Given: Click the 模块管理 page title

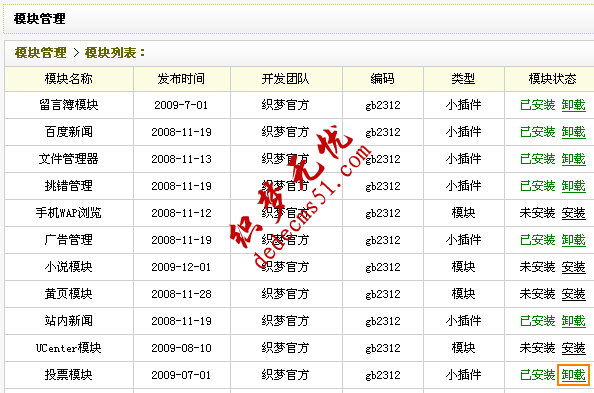Looking at the screenshot, I should pos(39,19).
